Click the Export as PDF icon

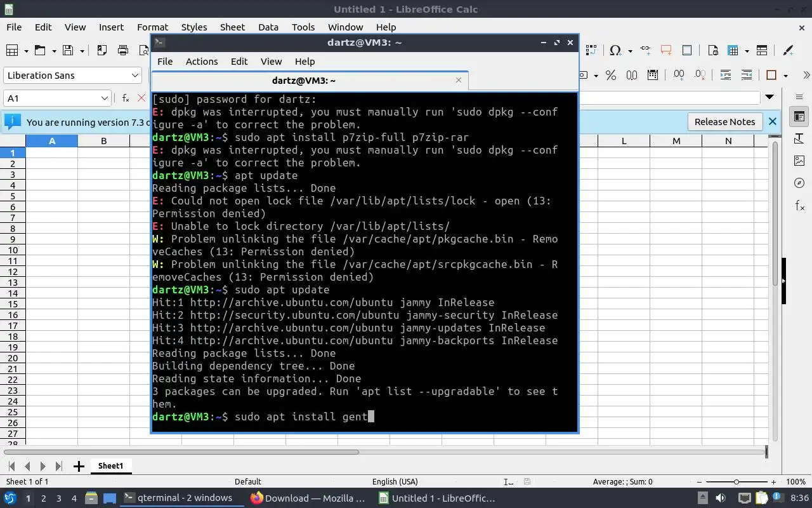[x=102, y=51]
